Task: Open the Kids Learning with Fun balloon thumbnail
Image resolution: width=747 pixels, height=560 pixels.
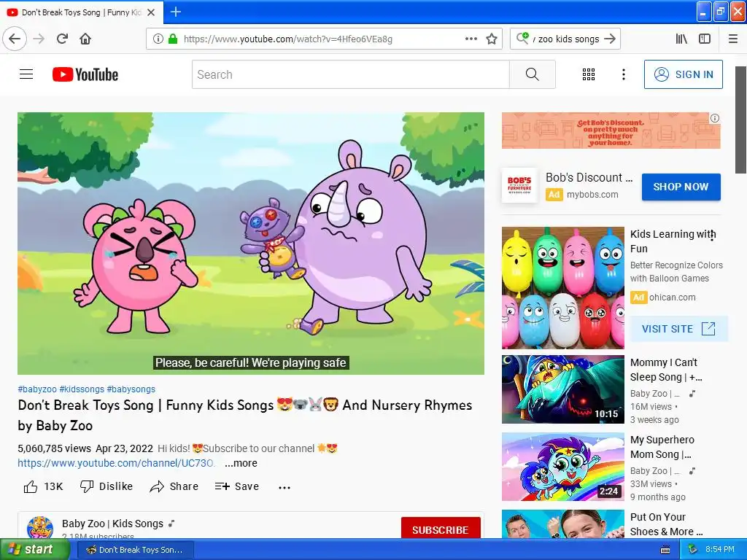Action: [x=562, y=287]
